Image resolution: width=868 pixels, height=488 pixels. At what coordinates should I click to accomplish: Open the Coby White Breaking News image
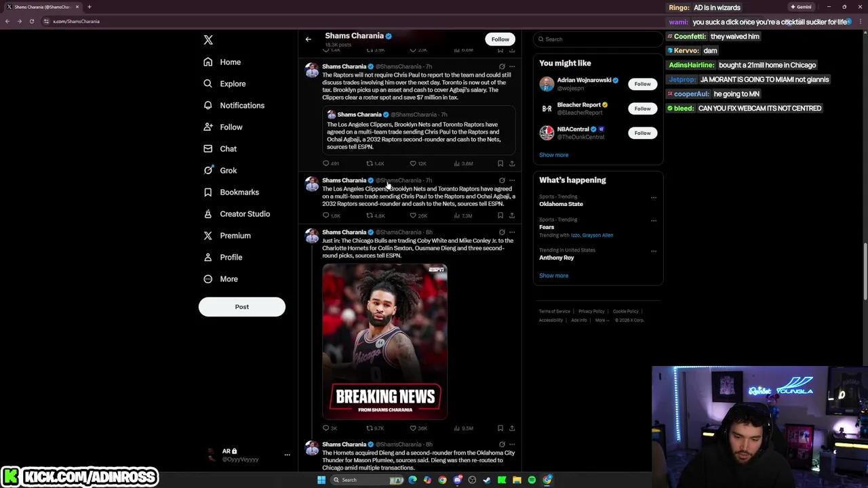click(x=384, y=342)
